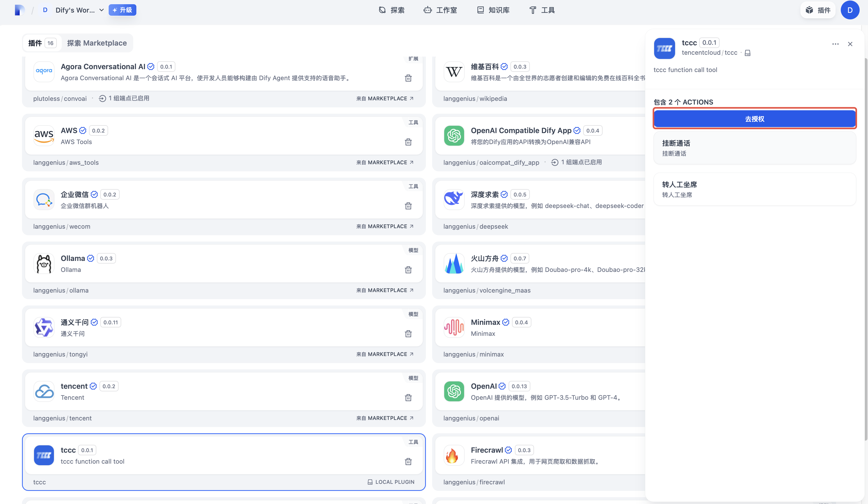Open the 探索 explore menu
The image size is (868, 504).
click(x=392, y=10)
